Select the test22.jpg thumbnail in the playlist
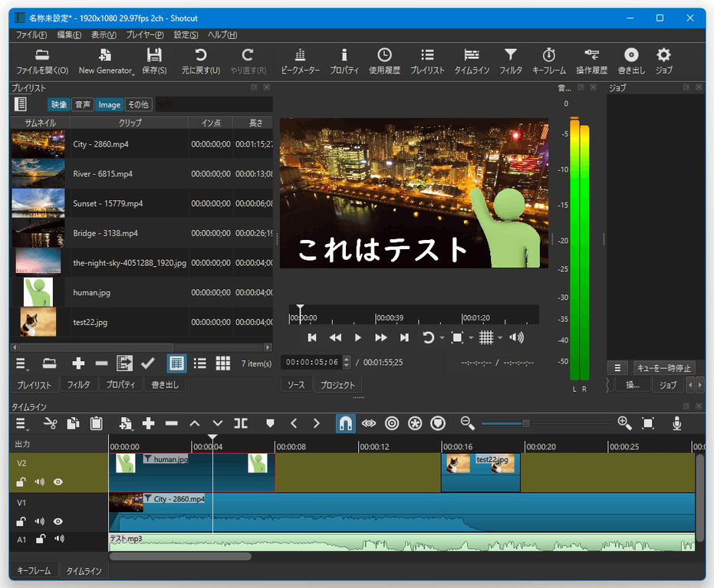Viewport: 714px width, 588px height. coord(38,322)
